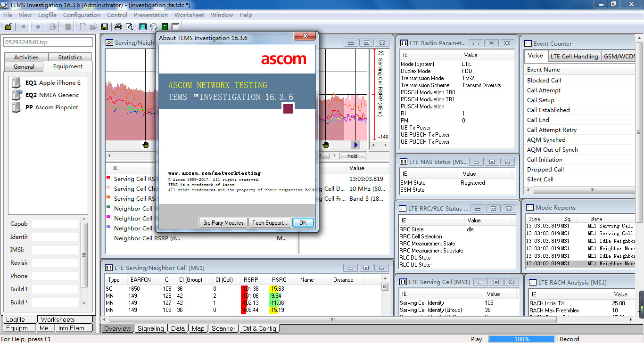Image resolution: width=644 pixels, height=343 pixels.
Task: Click the blank square toolbar icon
Action: (x=175, y=26)
